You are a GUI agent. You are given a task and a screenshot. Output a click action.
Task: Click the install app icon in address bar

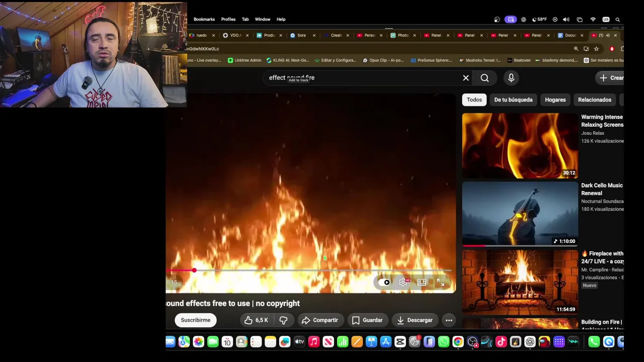(x=586, y=49)
